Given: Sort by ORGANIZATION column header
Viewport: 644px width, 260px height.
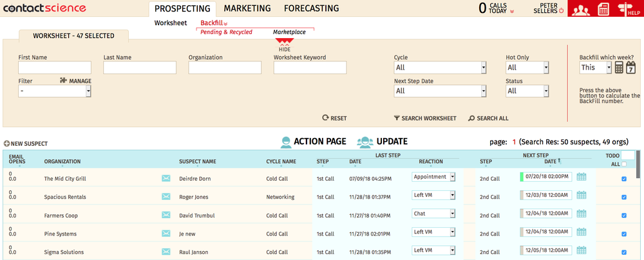Looking at the screenshot, I should (62, 162).
